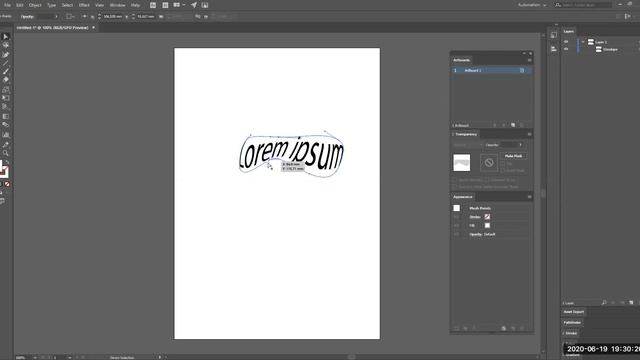Open the Pathfinder panel button
Viewport: 640px width, 360px height.
[x=572, y=322]
